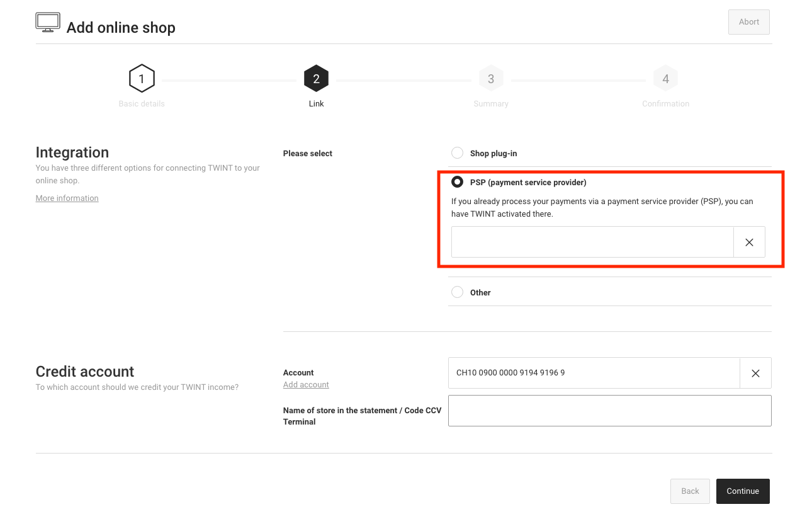Click the Add account link
The image size is (812, 531).
(306, 385)
